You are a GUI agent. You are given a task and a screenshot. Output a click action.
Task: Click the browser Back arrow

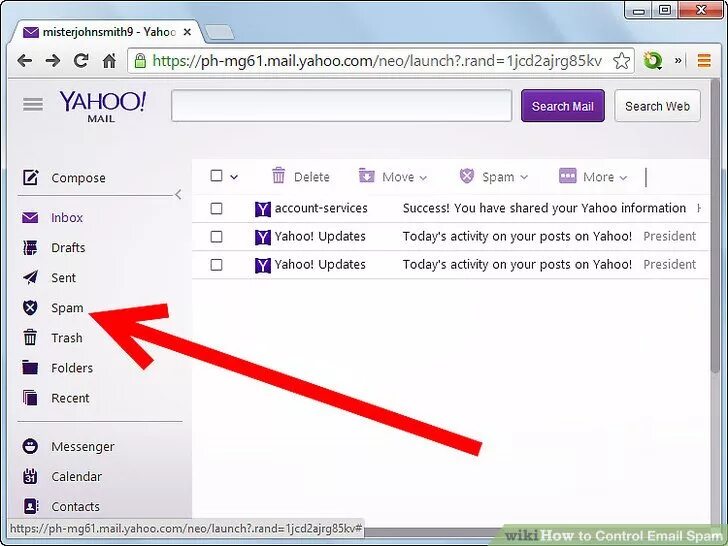24,60
